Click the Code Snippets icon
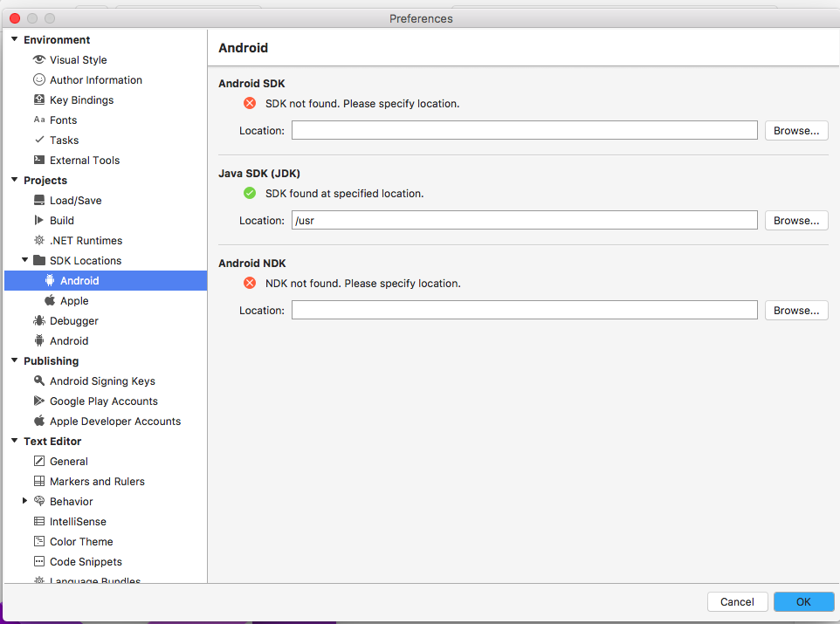 pyautogui.click(x=39, y=561)
